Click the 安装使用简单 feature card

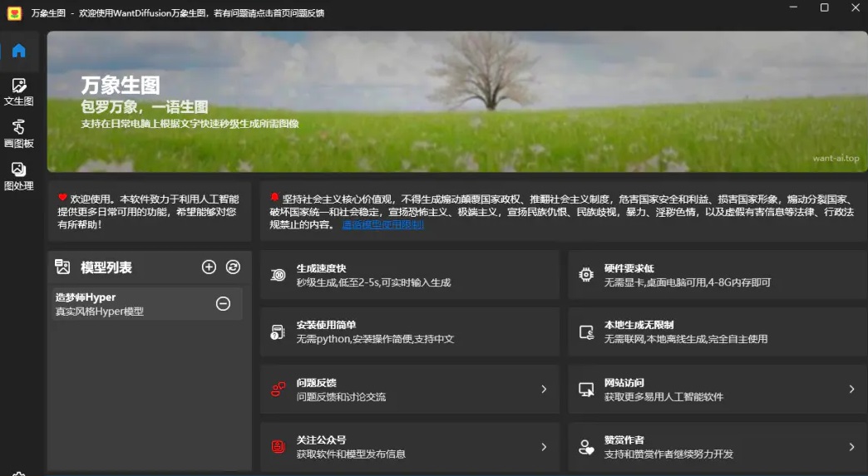pyautogui.click(x=409, y=332)
